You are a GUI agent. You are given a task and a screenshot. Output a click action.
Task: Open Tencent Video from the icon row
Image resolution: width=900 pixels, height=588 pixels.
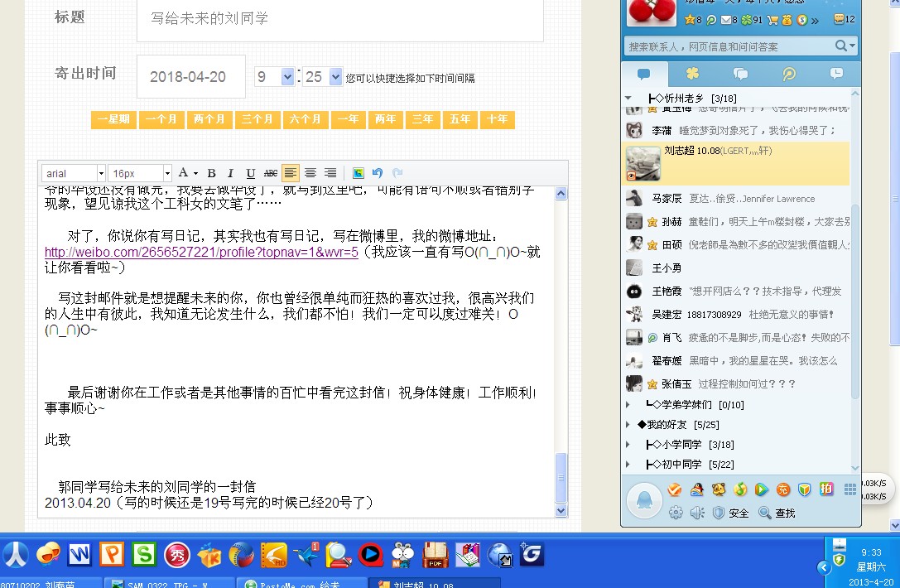click(x=760, y=490)
